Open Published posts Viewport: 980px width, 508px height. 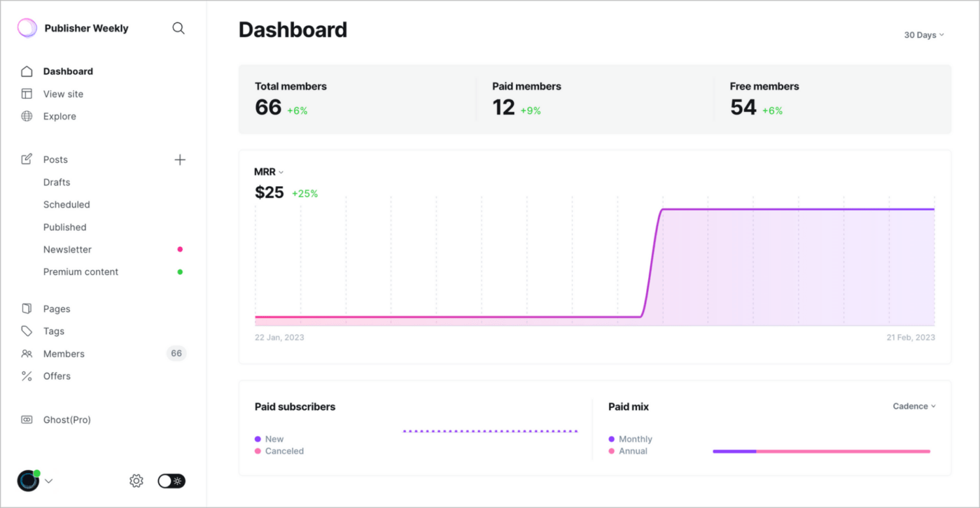tap(65, 227)
